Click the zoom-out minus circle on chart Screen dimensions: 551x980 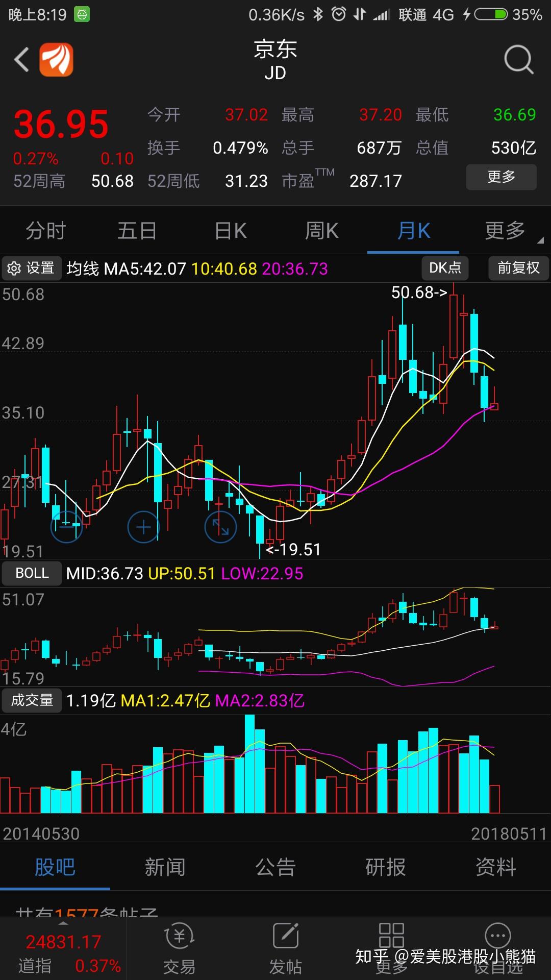pyautogui.click(x=66, y=526)
